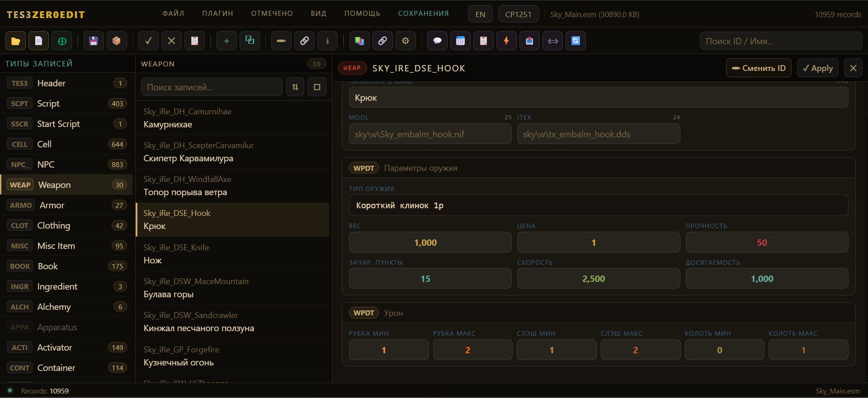
Task: Click the info 'i' toolbar icon
Action: (327, 41)
